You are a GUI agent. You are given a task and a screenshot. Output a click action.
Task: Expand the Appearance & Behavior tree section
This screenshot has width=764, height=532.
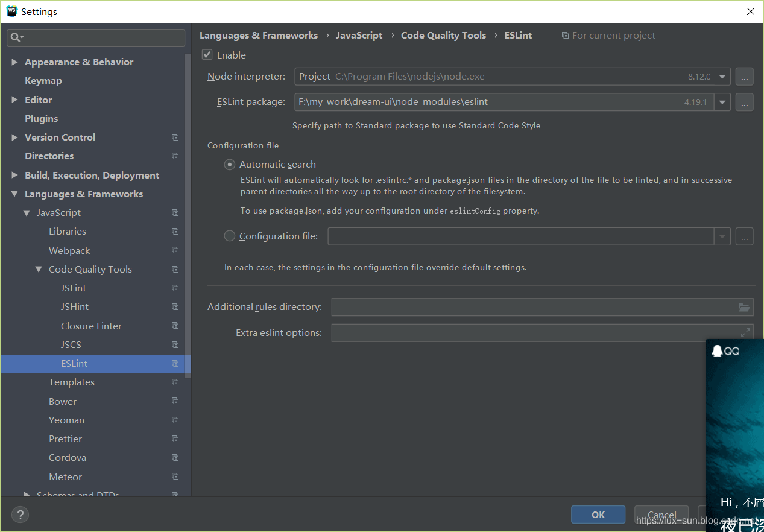14,62
